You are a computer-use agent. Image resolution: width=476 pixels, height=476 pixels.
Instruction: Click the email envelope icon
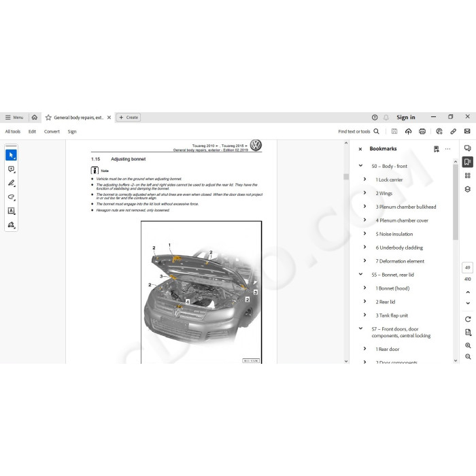point(467,131)
